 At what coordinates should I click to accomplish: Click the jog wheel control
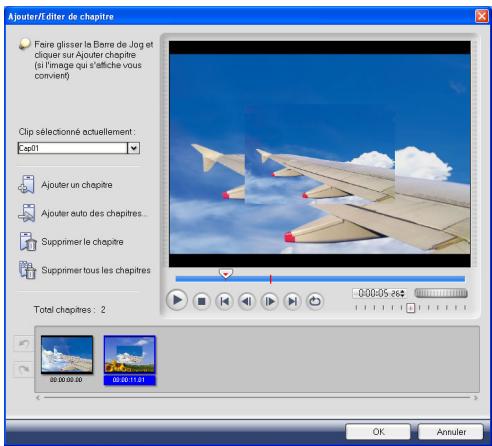tap(441, 293)
